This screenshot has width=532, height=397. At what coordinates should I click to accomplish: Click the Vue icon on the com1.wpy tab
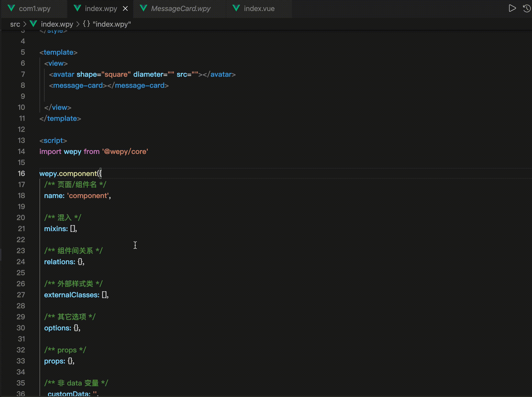point(11,9)
